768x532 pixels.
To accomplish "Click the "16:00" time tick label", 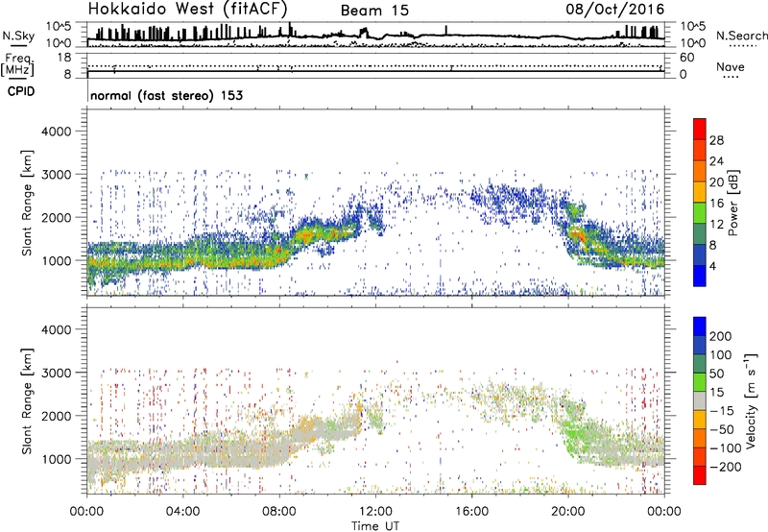I will tap(471, 512).
